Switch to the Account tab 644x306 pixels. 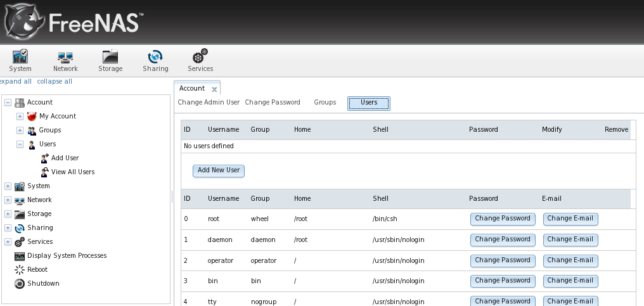(x=192, y=88)
